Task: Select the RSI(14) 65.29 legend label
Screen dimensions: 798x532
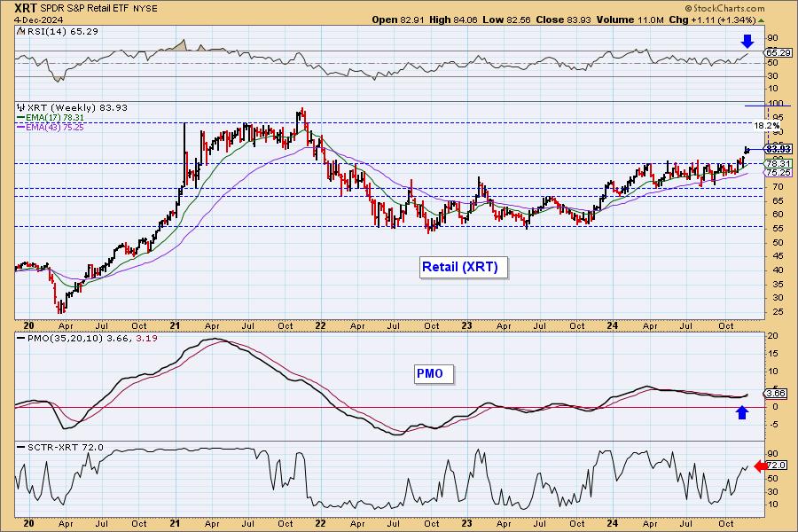Action: point(62,31)
